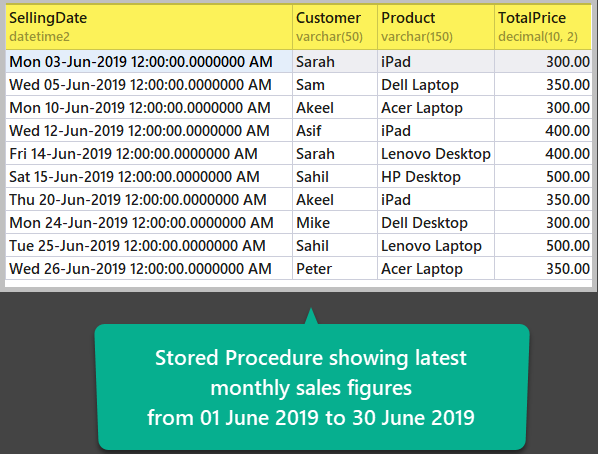Screen dimensions: 598x454
Task: Click the 'Lenovo Laptop' product cell
Action: point(436,245)
